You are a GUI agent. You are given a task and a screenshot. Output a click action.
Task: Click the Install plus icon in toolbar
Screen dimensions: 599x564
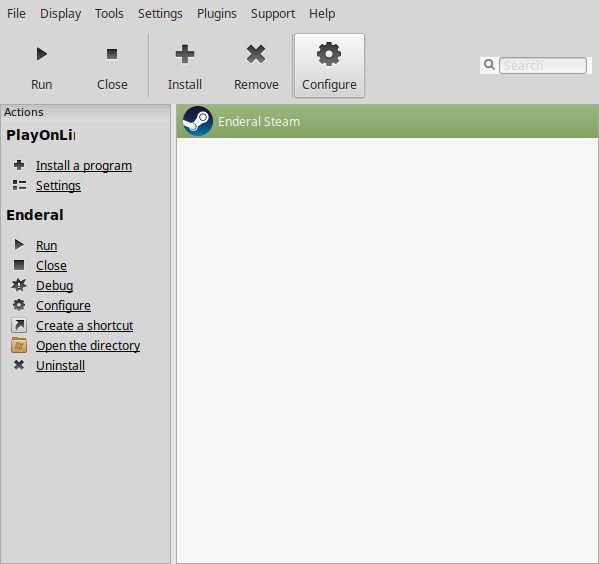[185, 54]
